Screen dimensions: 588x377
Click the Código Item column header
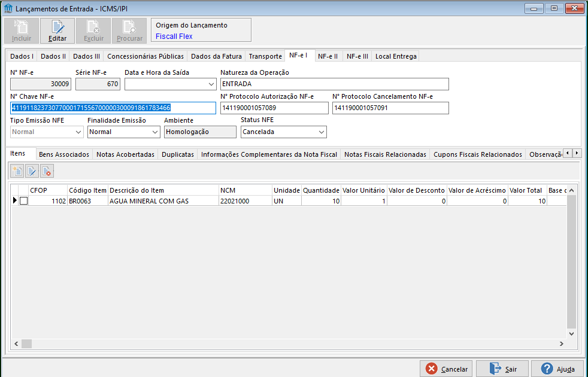click(88, 190)
